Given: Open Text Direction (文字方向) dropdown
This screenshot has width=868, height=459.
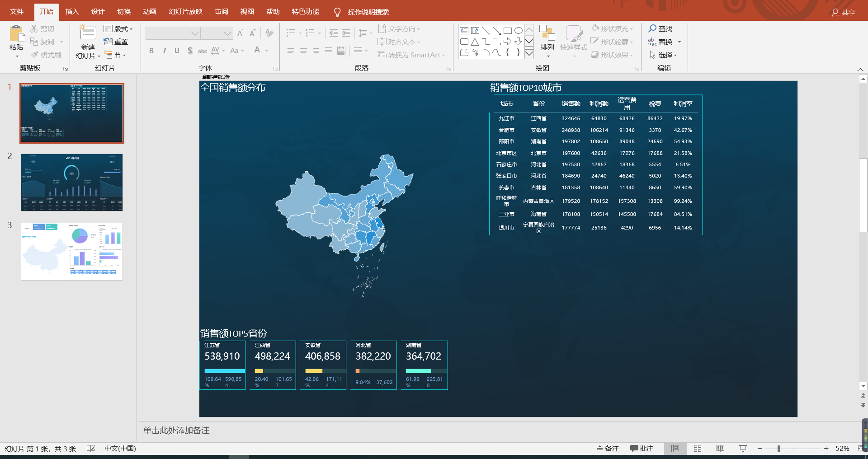Looking at the screenshot, I should [x=399, y=28].
